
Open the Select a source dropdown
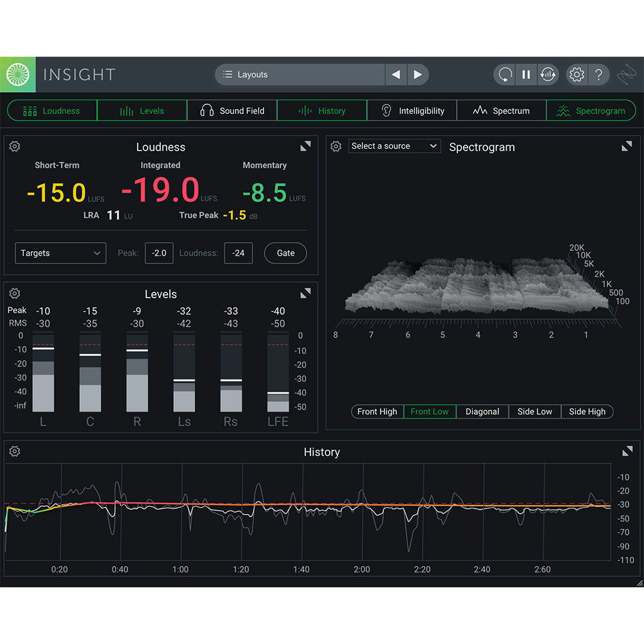[x=393, y=146]
